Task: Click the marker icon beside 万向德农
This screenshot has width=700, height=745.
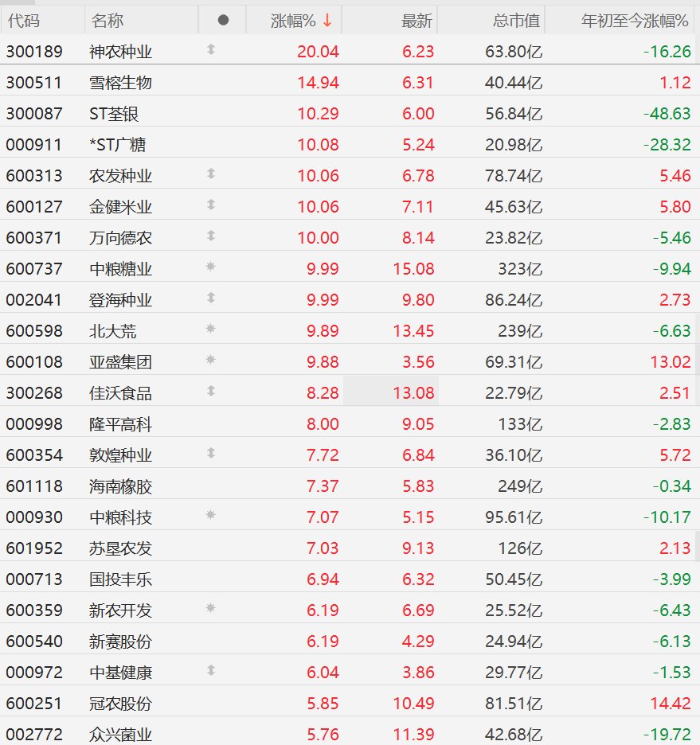Action: (x=211, y=236)
